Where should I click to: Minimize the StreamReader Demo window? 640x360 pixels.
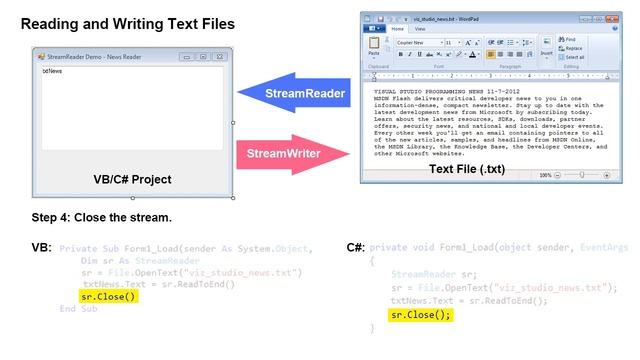click(187, 57)
